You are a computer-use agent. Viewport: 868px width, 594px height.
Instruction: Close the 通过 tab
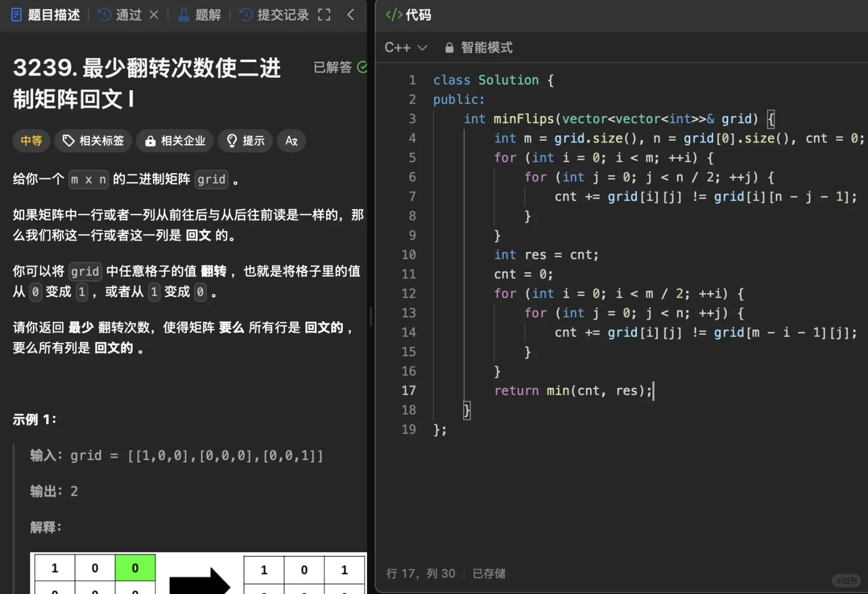pos(154,15)
